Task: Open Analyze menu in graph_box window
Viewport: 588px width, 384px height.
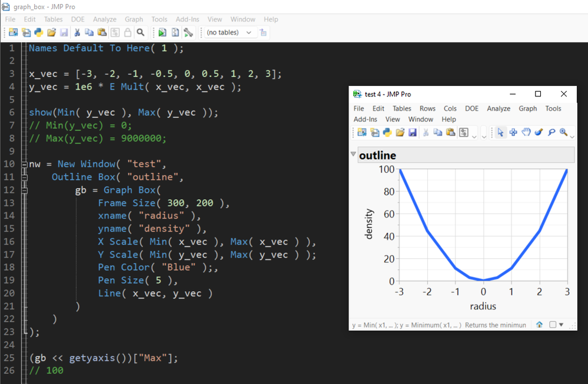Action: click(105, 19)
